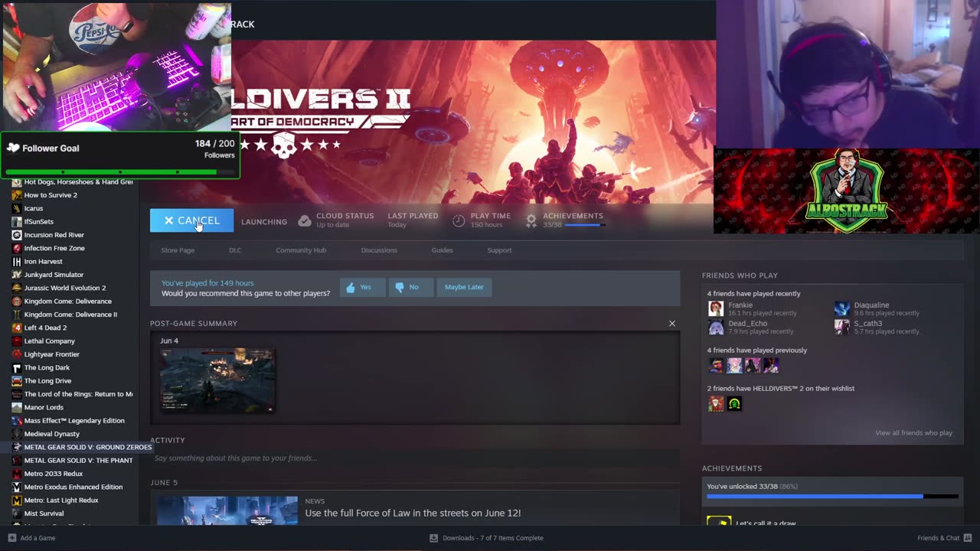
Task: Click the play time clock icon
Action: click(459, 220)
